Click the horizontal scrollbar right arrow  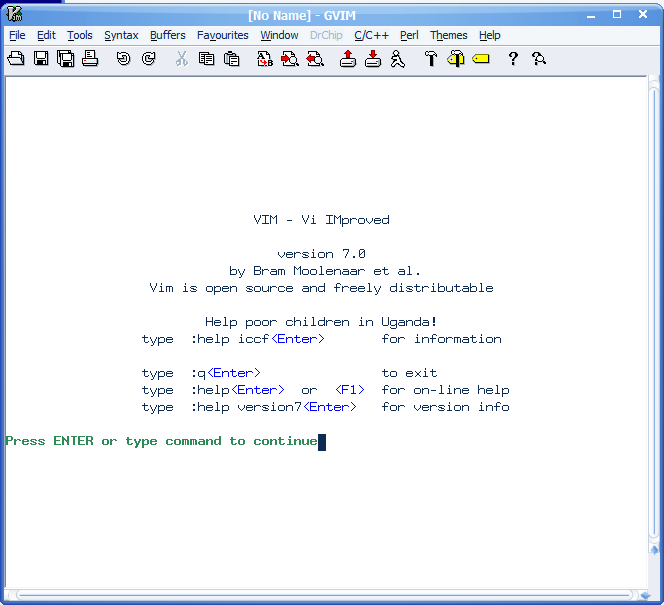pos(645,596)
